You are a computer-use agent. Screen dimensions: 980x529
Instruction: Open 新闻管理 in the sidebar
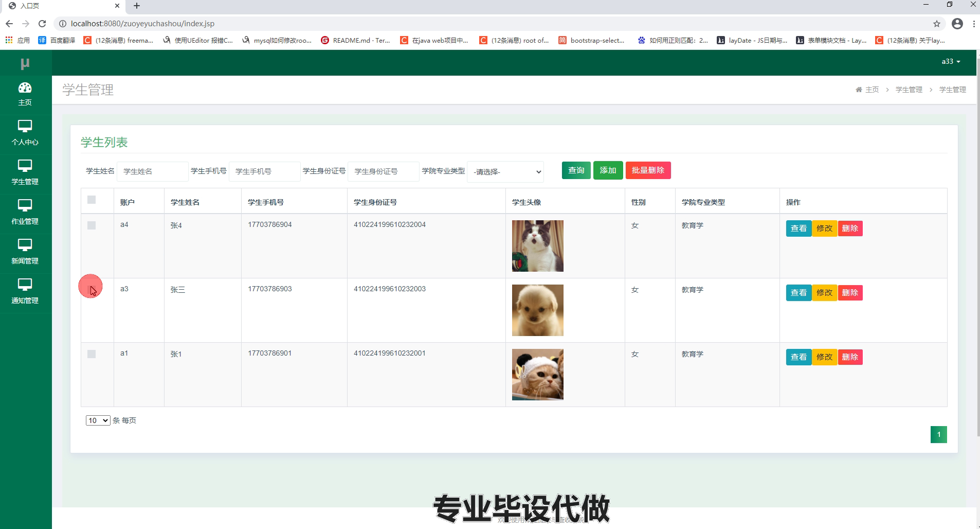tap(25, 252)
